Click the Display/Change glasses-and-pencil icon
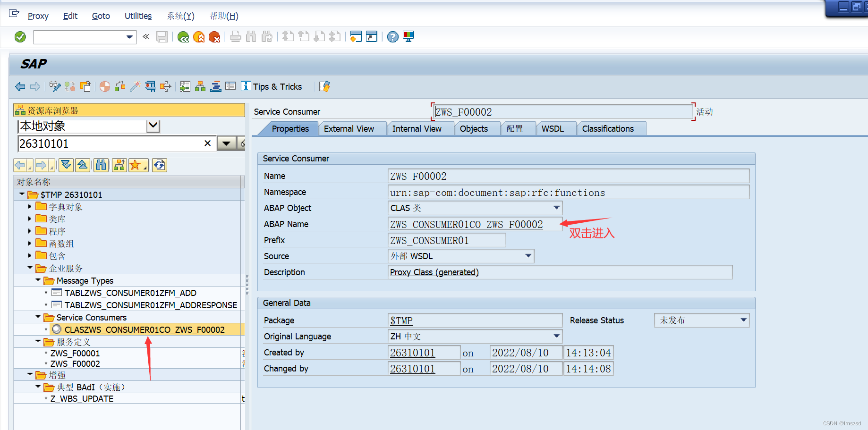Viewport: 868px width, 430px height. coord(55,86)
